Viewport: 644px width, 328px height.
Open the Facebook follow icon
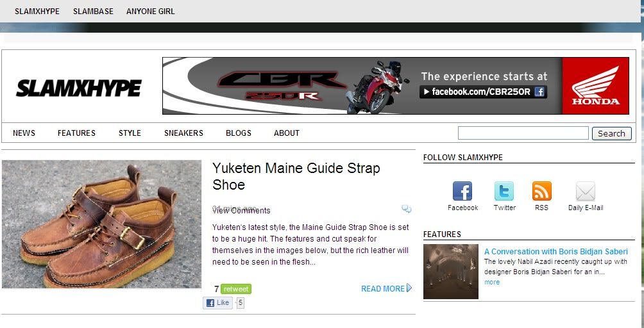click(462, 191)
